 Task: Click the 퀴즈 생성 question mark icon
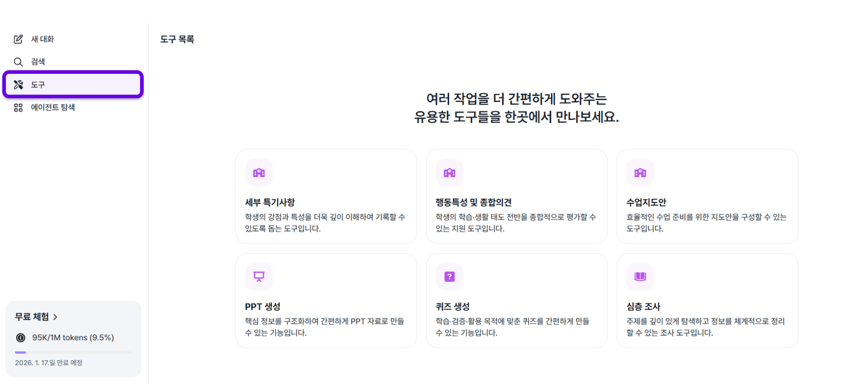(x=449, y=276)
